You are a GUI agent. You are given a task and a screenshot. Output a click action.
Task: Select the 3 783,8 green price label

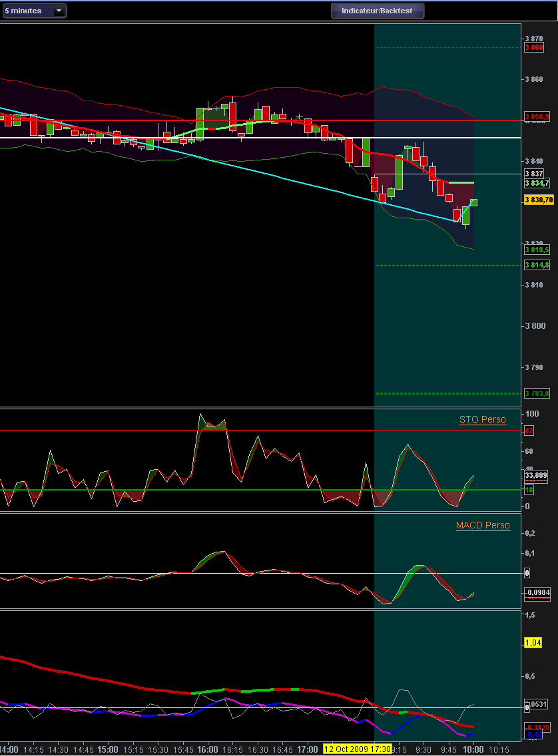[537, 393]
